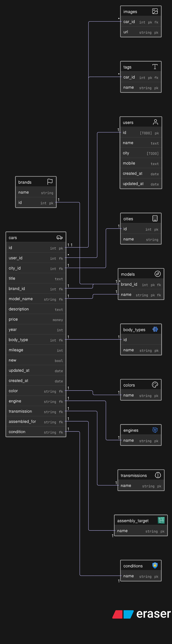Viewport: 172px width, 644px height.
Task: Select 'model_name' column in cars table
Action: click(36, 299)
